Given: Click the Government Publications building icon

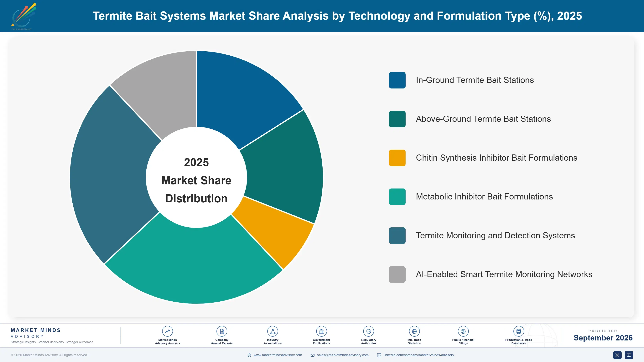Looking at the screenshot, I should click(321, 331).
